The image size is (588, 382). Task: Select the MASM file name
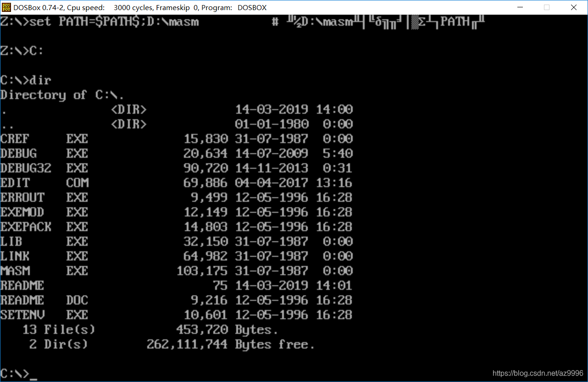[15, 271]
